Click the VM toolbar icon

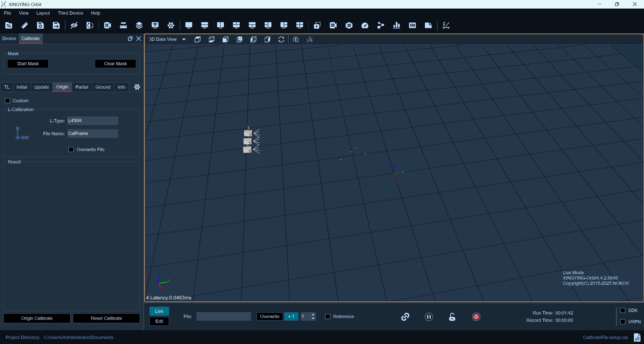412,25
